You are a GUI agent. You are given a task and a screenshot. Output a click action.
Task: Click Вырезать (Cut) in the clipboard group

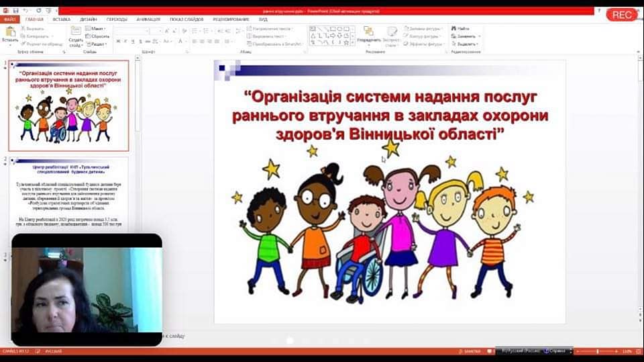[32, 29]
